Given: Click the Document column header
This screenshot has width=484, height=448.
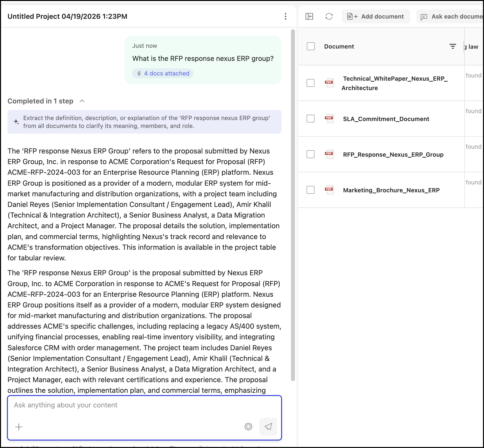Looking at the screenshot, I should (x=339, y=47).
